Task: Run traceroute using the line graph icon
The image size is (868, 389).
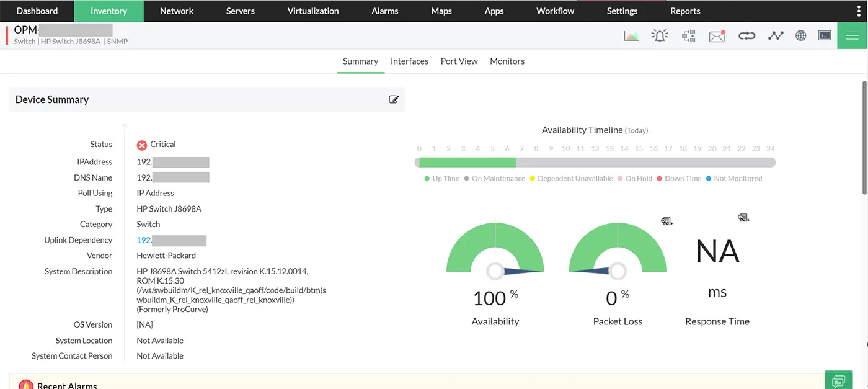Action: point(776,35)
